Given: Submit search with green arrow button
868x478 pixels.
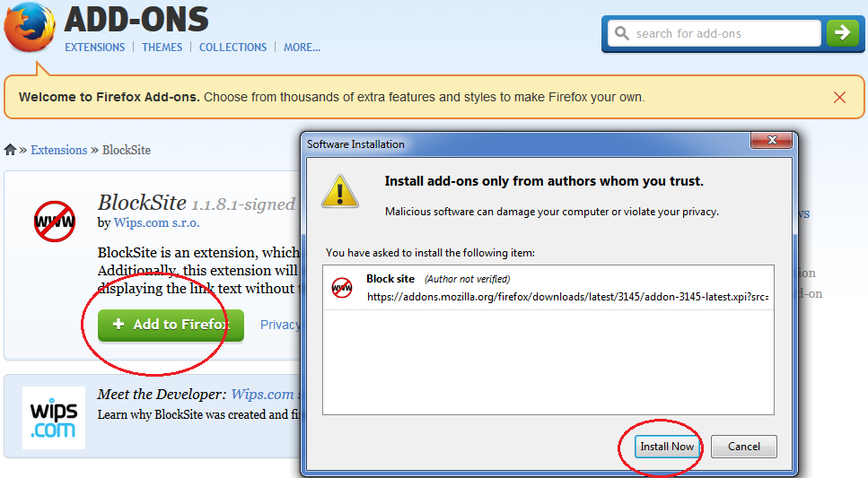Looking at the screenshot, I should [x=843, y=33].
